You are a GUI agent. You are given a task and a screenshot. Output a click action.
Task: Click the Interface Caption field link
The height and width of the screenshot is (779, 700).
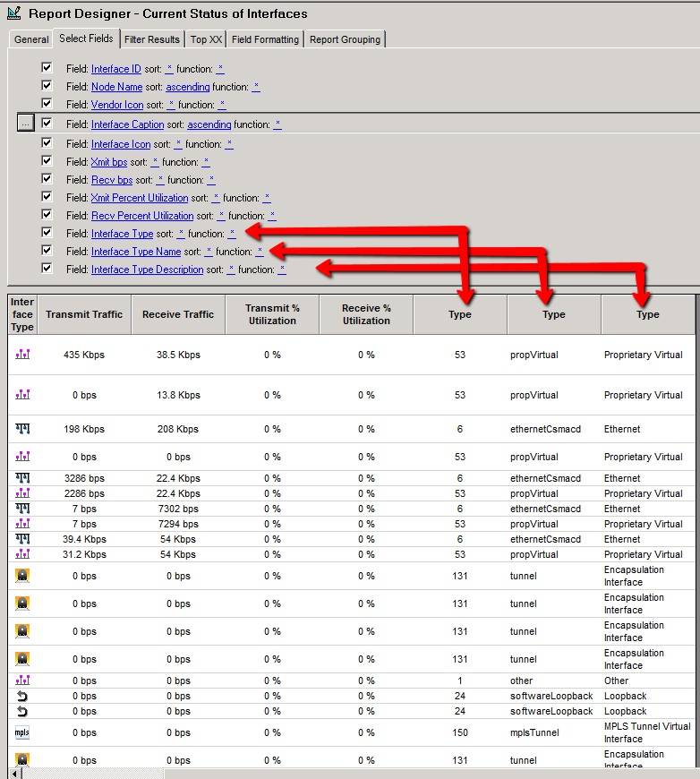(x=128, y=124)
